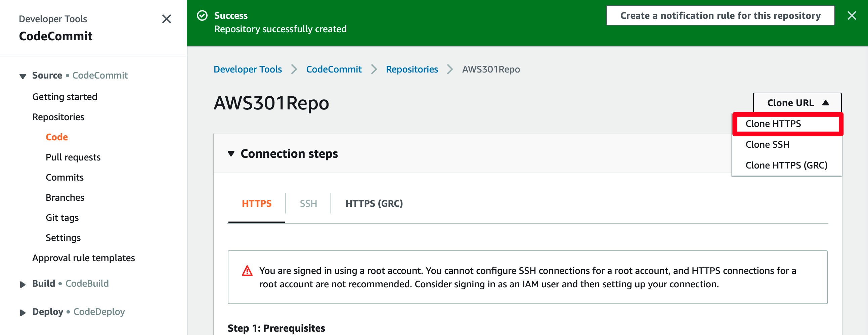Close the Developer Tools side navigation

coord(167,19)
